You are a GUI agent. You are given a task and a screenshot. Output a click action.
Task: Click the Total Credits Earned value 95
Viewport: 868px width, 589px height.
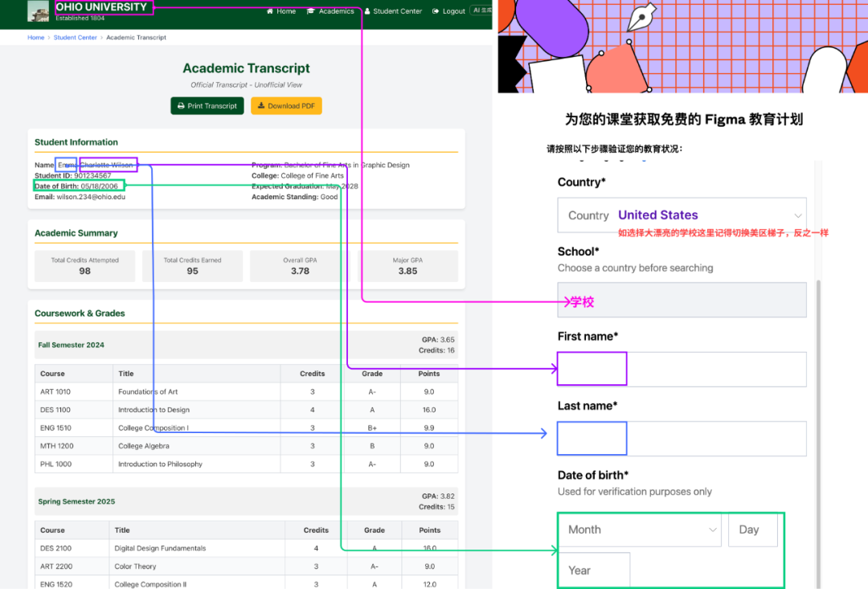coord(192,272)
